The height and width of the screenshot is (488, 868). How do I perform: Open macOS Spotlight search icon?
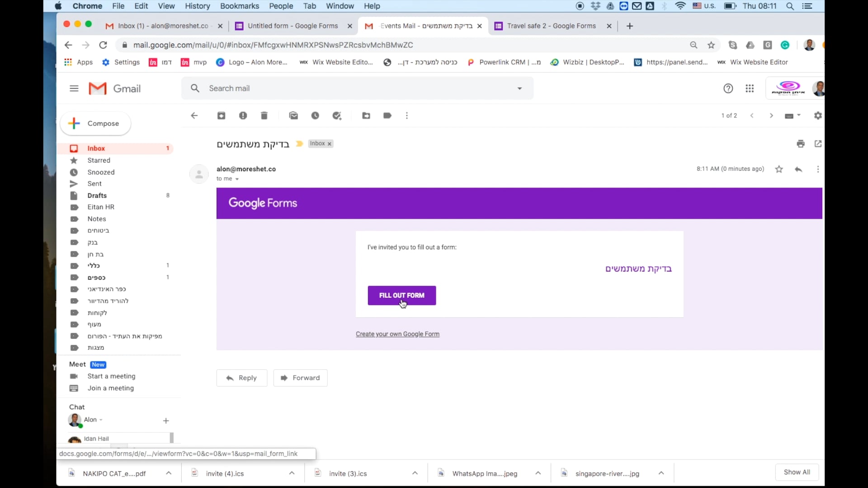pyautogui.click(x=790, y=6)
